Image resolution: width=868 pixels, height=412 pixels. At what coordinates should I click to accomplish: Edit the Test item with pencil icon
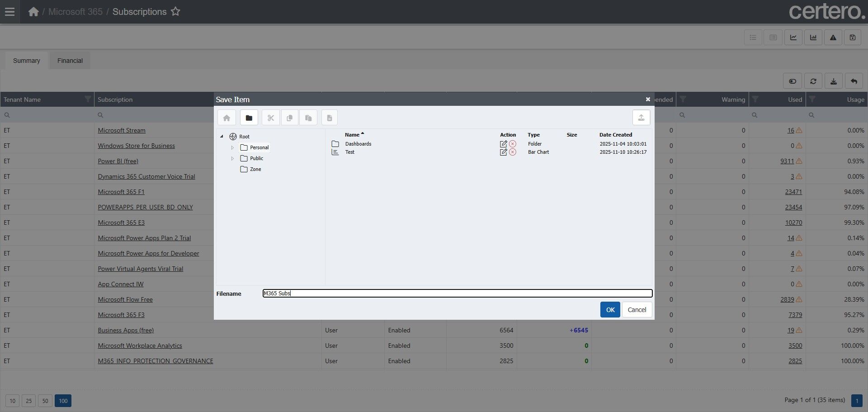(503, 152)
